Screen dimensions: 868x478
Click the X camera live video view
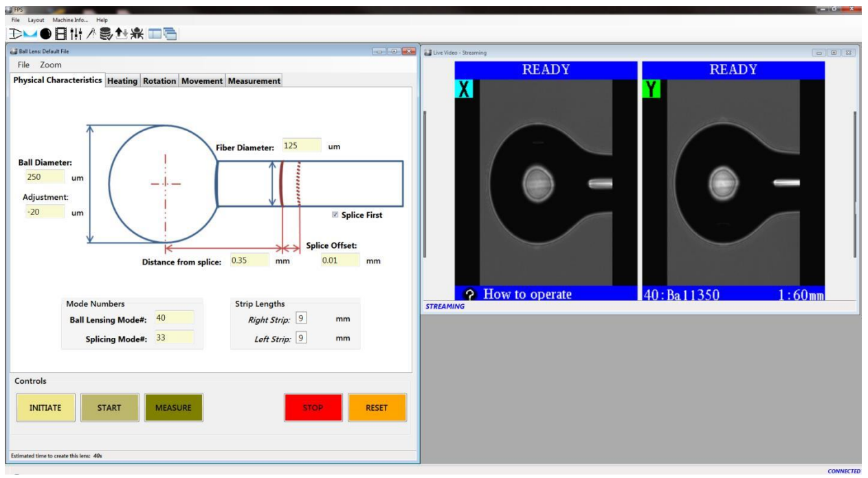tap(546, 183)
